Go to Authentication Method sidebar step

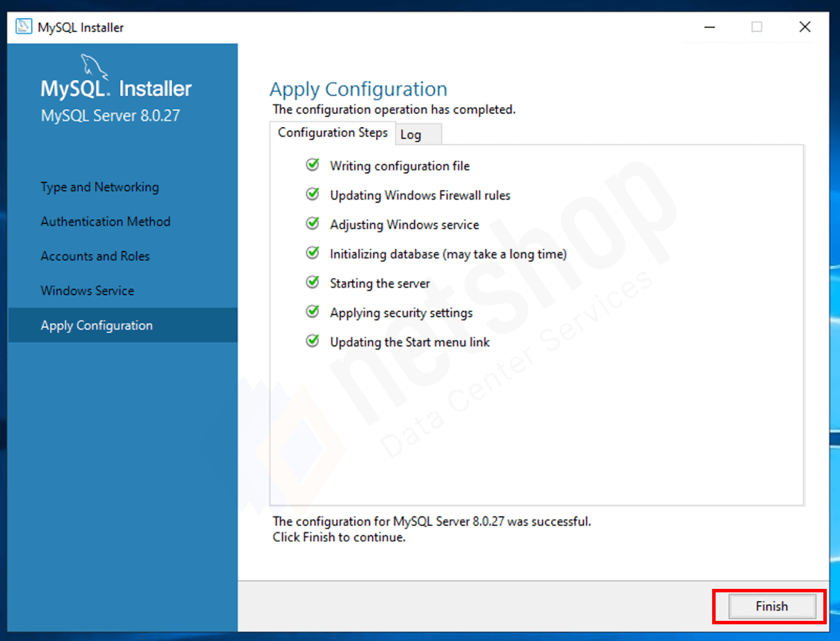pos(106,222)
